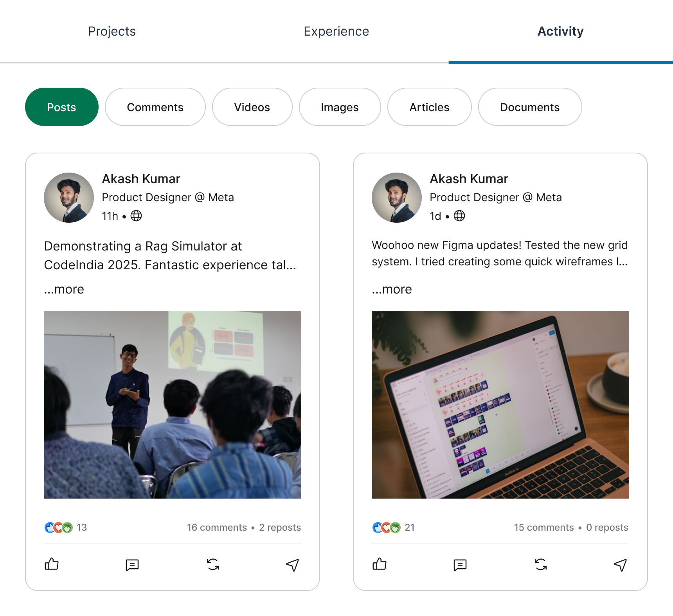Expand Rag Simulator post with ...more
Image resolution: width=673 pixels, height=616 pixels.
[64, 289]
